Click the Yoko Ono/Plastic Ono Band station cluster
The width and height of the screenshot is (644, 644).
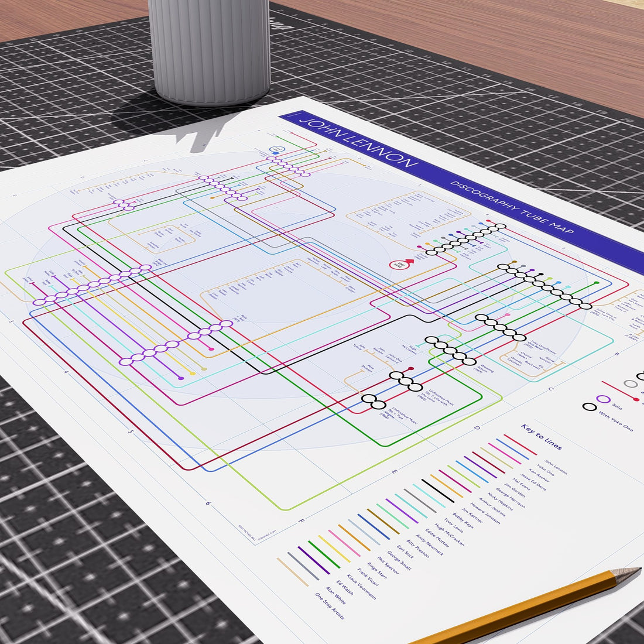[501, 327]
